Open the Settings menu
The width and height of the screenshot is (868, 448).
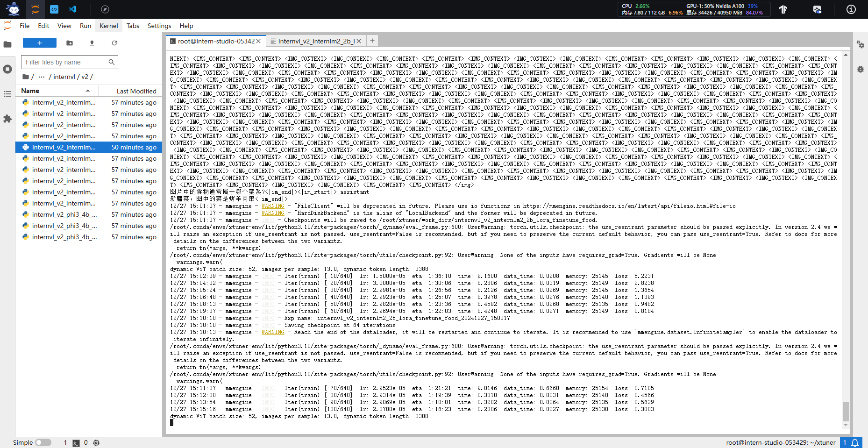(x=159, y=26)
